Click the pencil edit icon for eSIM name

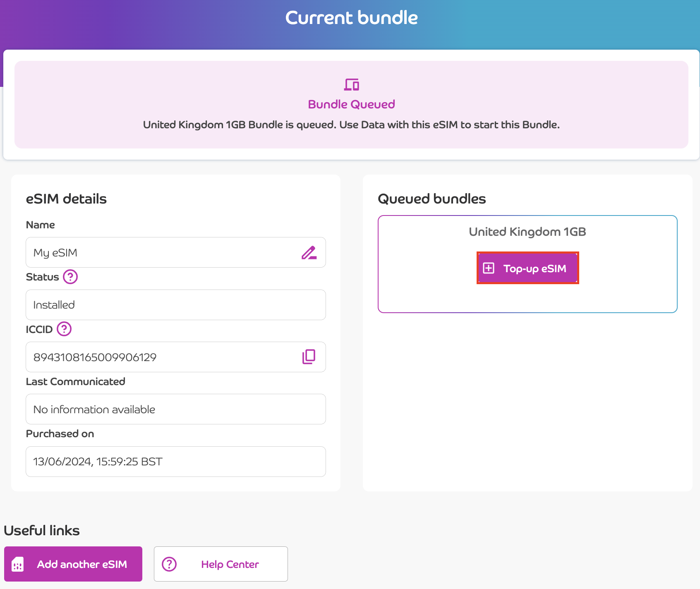coord(309,252)
